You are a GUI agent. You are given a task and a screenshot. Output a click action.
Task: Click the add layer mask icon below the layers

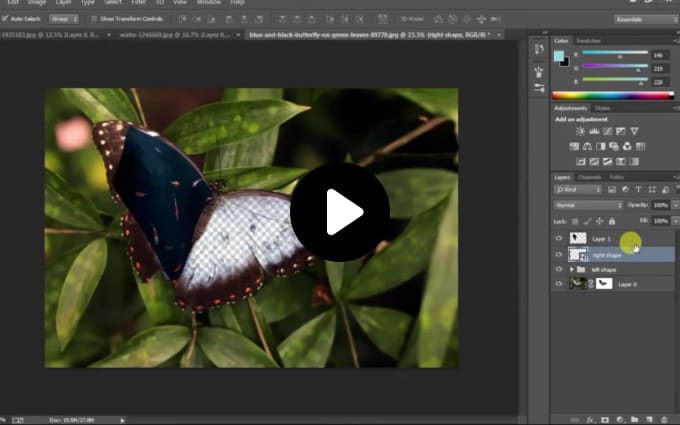(x=605, y=420)
